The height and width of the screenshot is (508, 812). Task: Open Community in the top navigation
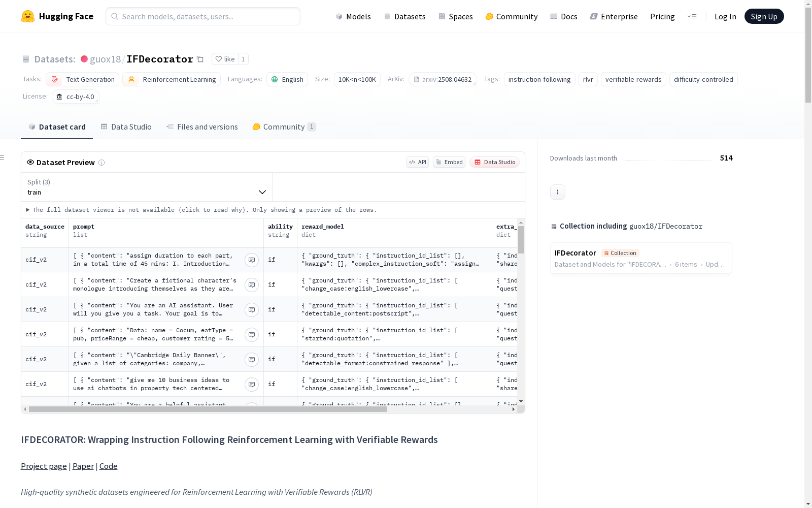point(512,16)
